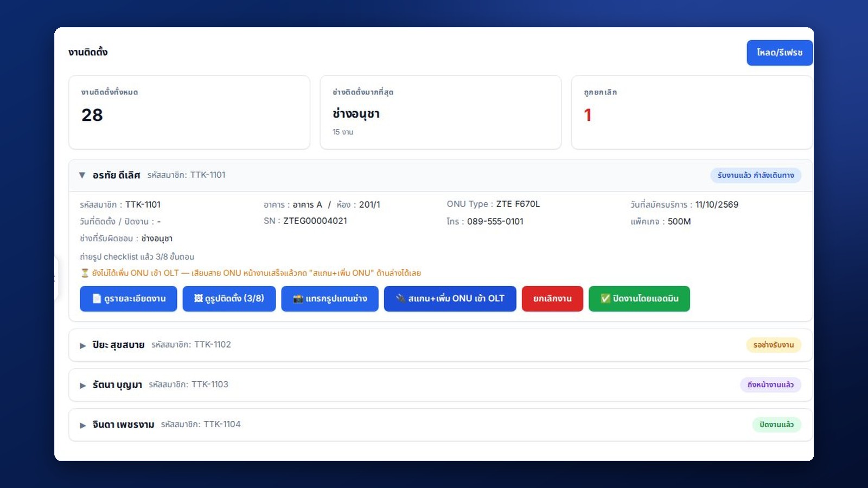The height and width of the screenshot is (488, 868).
Task: View installation photos (3/8) button
Action: [x=229, y=299]
